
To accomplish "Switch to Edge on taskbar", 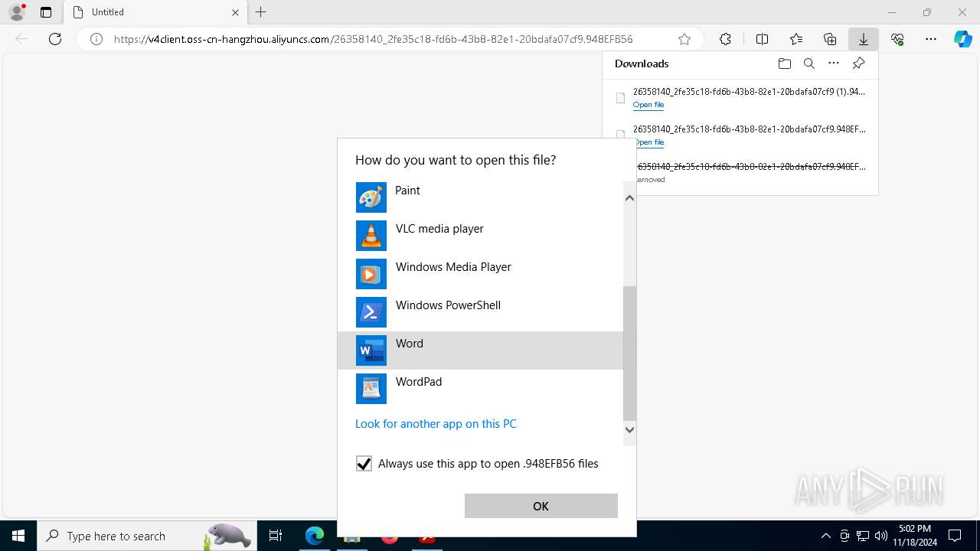I will click(x=315, y=536).
